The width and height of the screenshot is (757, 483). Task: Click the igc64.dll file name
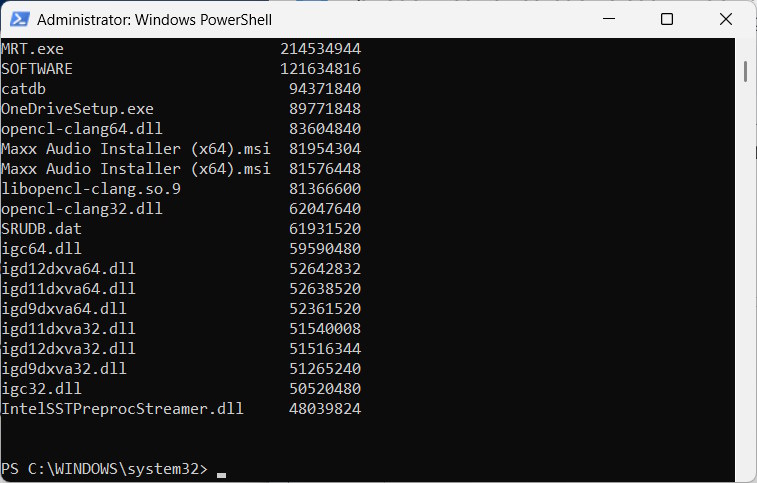(42, 249)
